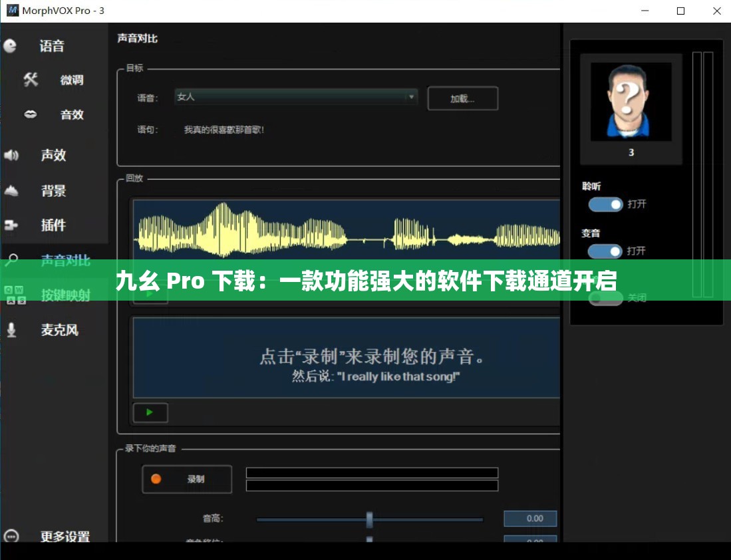Select the 背景 (Background) icon
This screenshot has width=731, height=560.
(x=11, y=190)
